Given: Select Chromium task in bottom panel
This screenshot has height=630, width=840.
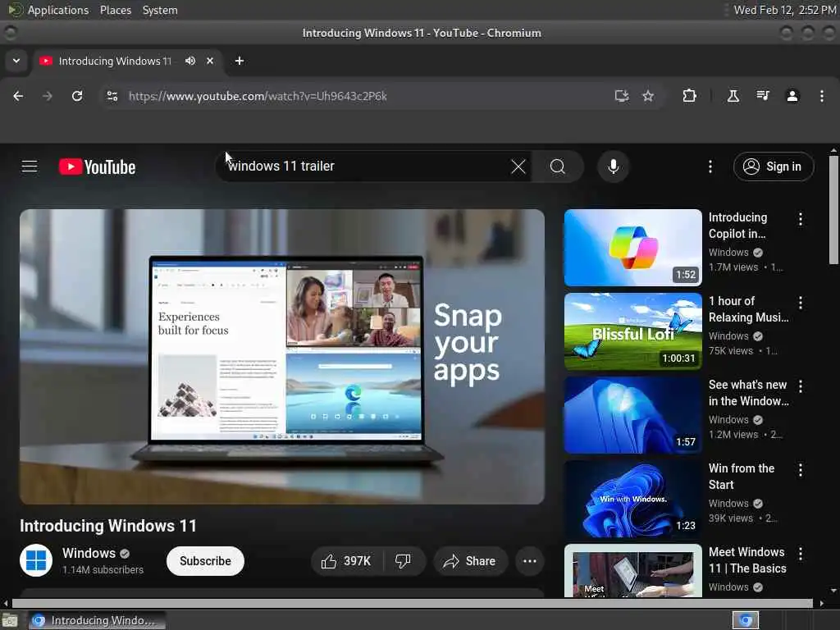Looking at the screenshot, I should pyautogui.click(x=97, y=620).
